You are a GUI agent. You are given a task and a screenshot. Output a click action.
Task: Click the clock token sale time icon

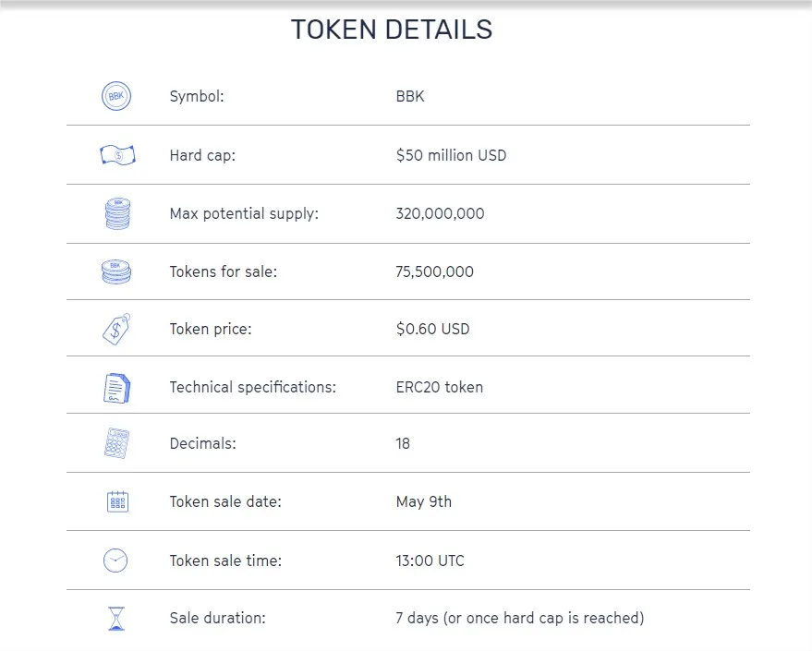pyautogui.click(x=115, y=561)
